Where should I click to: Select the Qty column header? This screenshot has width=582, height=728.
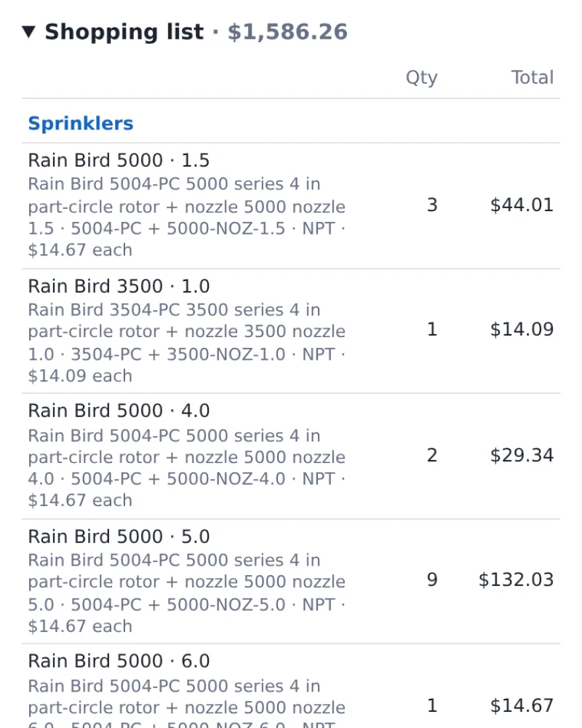[421, 78]
